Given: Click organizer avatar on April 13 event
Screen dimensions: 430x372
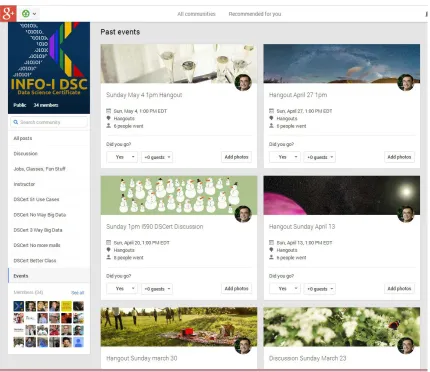Looking at the screenshot, I should coord(406,214).
